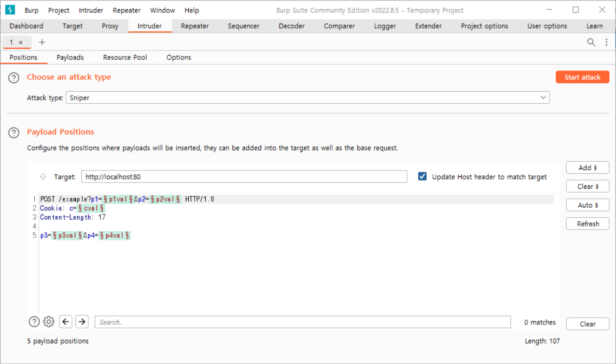Go to next search match arrow
The width and height of the screenshot is (616, 364).
point(82,322)
